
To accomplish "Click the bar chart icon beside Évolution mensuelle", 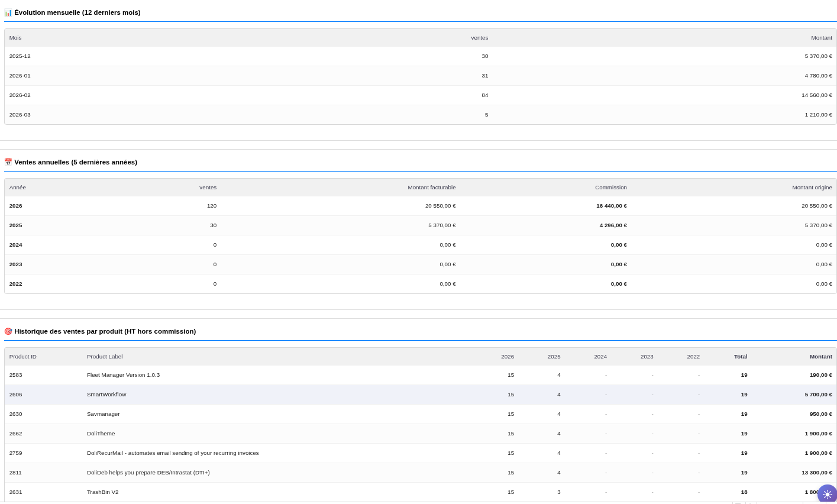I will click(8, 12).
